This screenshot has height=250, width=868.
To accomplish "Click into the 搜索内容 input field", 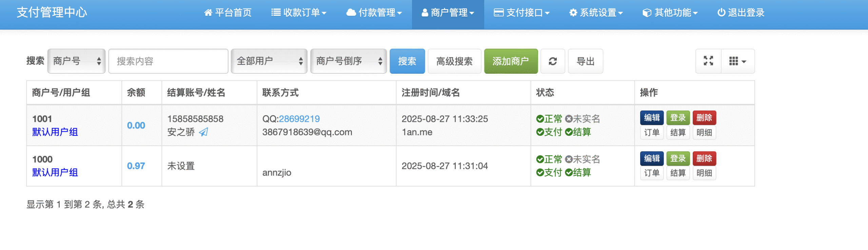I will coord(168,61).
